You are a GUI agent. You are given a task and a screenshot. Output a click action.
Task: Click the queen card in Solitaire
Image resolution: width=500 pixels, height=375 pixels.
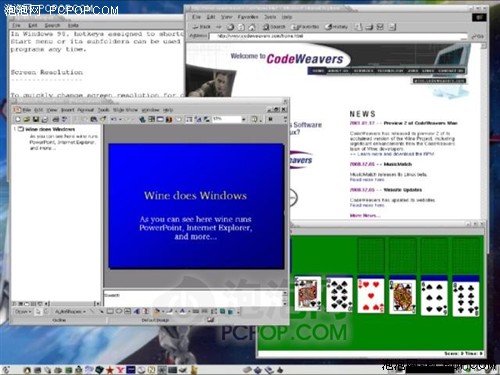pos(402,296)
